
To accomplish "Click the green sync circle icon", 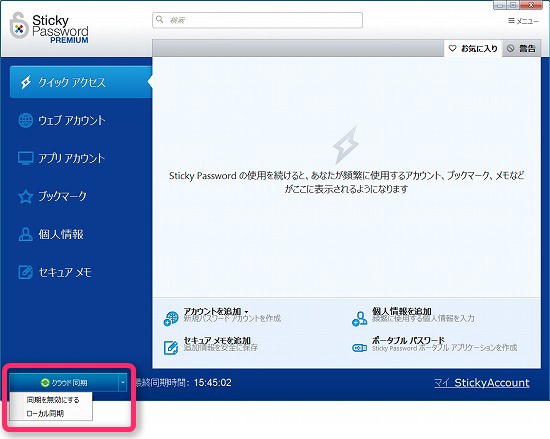I will tap(45, 383).
